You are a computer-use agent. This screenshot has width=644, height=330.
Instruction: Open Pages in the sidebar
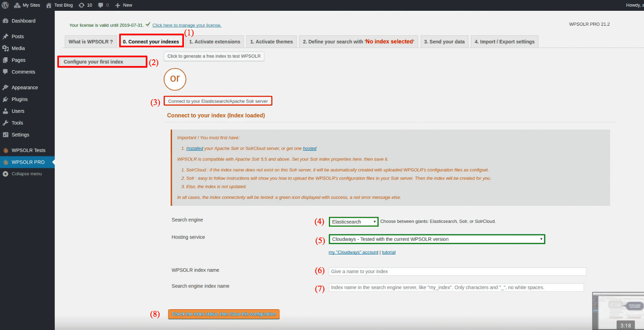click(x=27, y=60)
